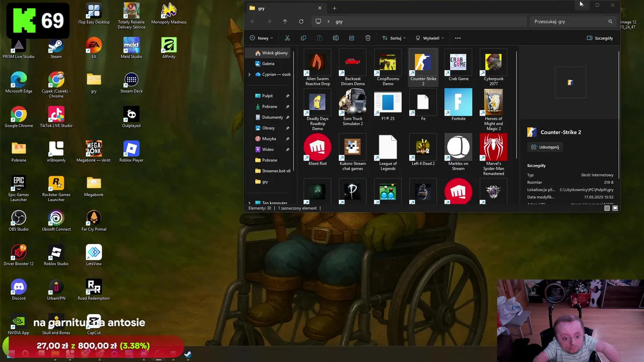Click the Share toolbar icon
Image resolution: width=644 pixels, height=362 pixels.
pos(352,38)
